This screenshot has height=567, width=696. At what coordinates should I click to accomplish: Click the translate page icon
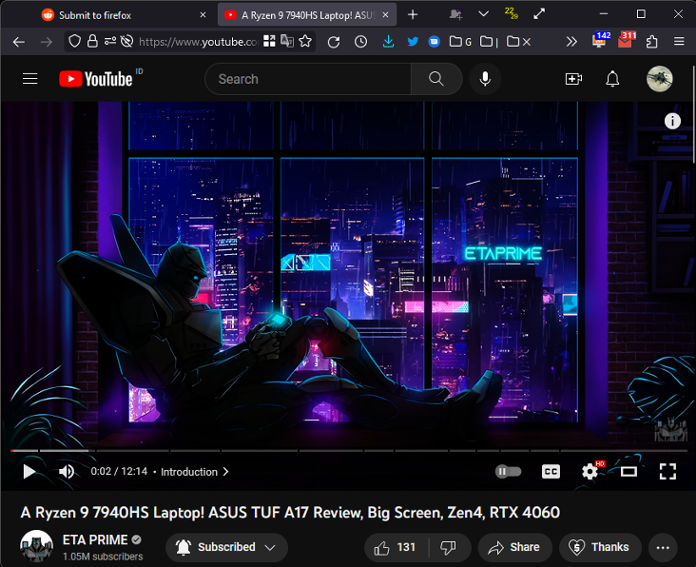tap(287, 41)
